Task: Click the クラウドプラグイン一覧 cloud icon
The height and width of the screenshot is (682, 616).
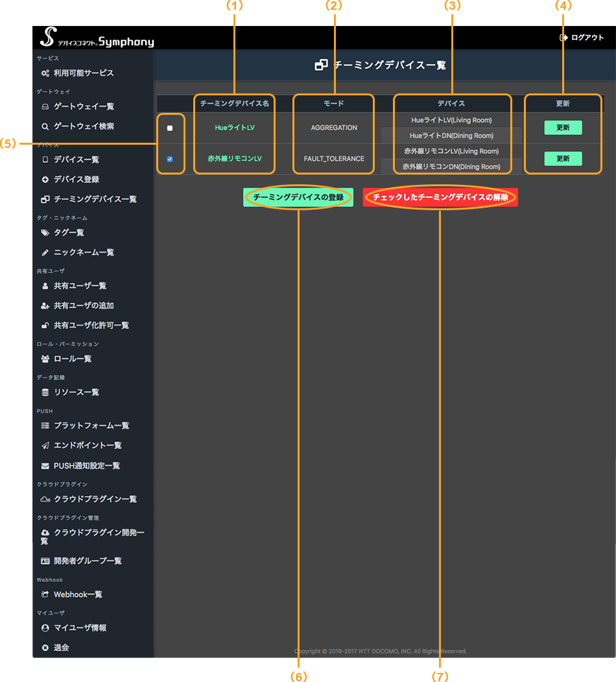Action: point(45,499)
